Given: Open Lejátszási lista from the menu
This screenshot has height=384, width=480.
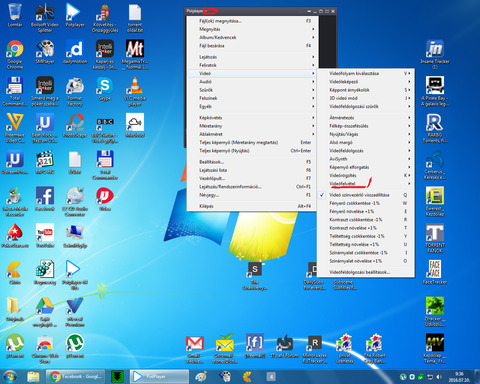Looking at the screenshot, I should [252, 170].
